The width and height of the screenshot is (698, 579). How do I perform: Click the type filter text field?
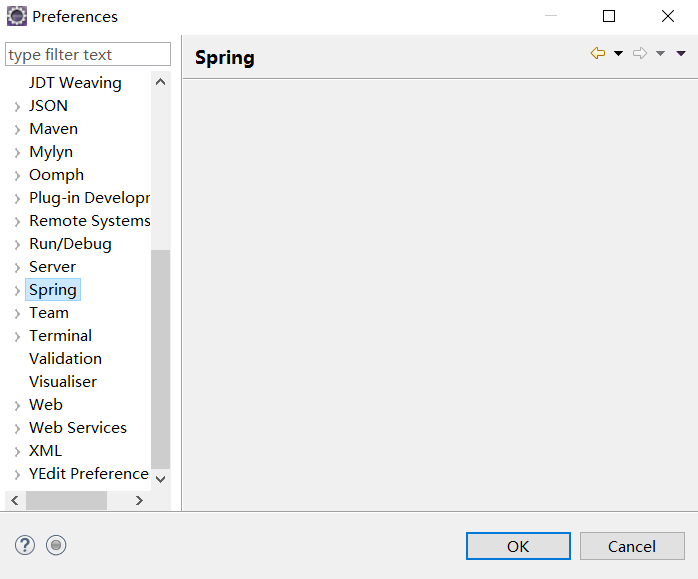[88, 54]
